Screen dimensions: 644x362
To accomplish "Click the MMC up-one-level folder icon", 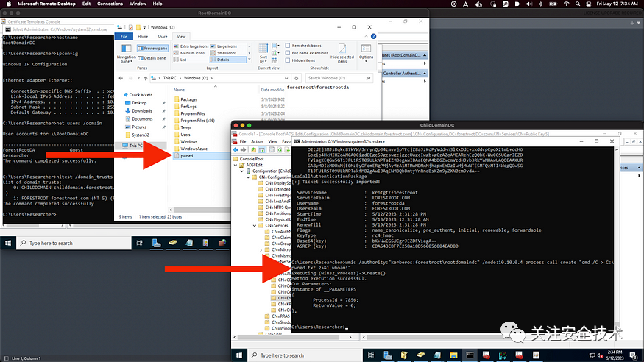I will pos(253,150).
